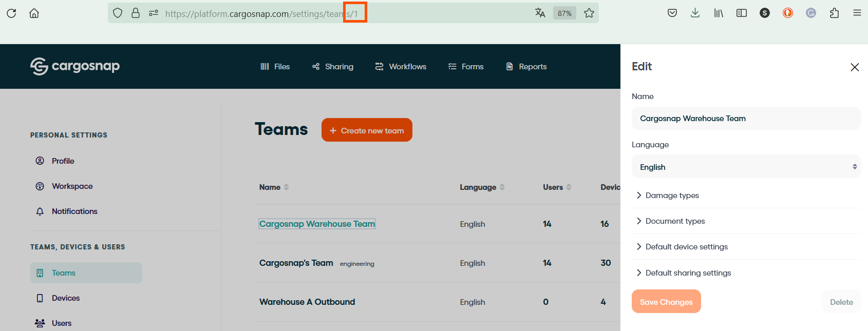Reload the page with the refresh icon
The image size is (868, 331).
[x=11, y=13]
